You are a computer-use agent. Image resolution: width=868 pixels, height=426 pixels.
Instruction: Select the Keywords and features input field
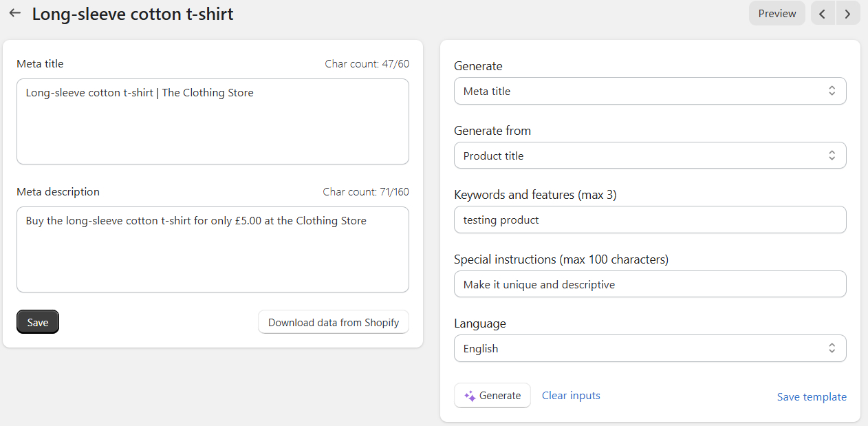pyautogui.click(x=650, y=220)
